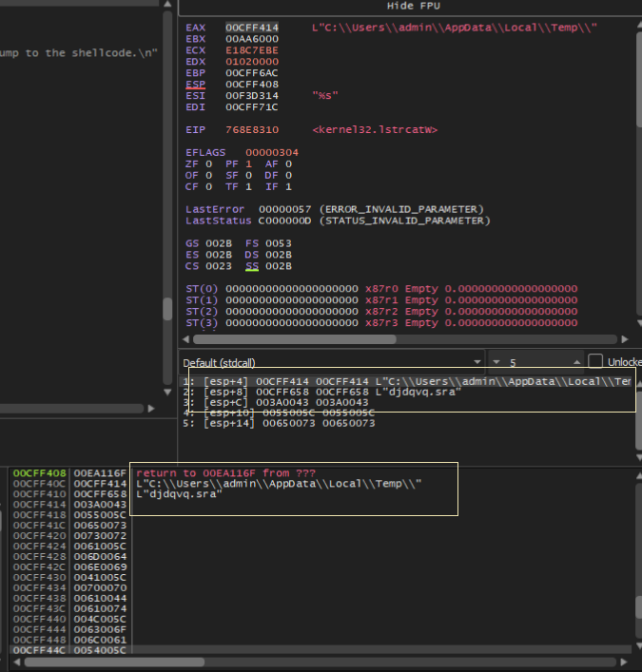Select the ST(0) FPU register row
The height and width of the screenshot is (672, 642).
(381, 289)
